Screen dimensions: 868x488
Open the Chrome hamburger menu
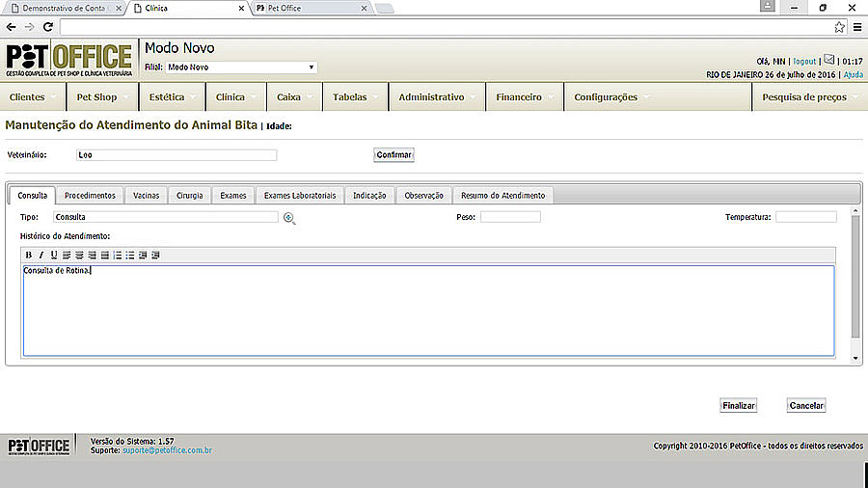pyautogui.click(x=857, y=27)
